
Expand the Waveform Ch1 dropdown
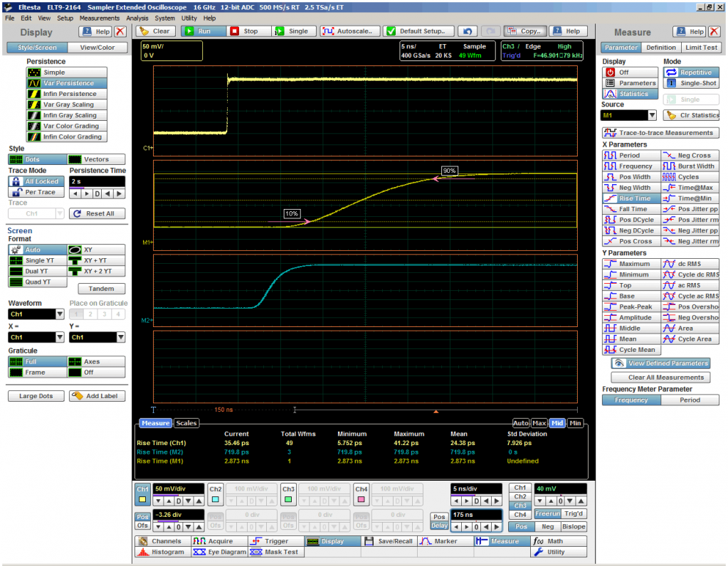59,314
